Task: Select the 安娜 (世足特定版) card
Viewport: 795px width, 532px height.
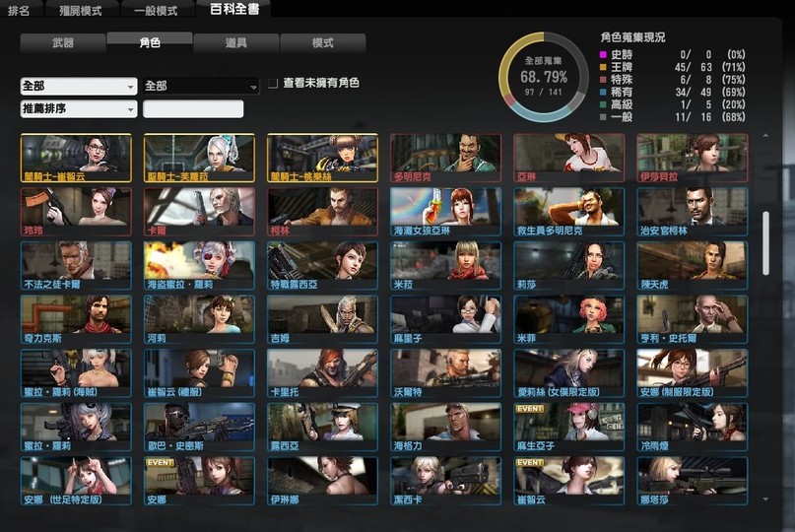Action: pos(76,480)
